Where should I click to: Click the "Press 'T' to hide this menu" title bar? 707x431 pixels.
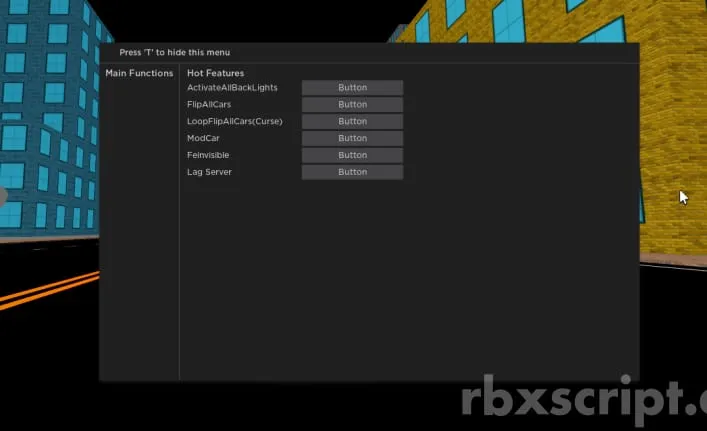(180, 52)
